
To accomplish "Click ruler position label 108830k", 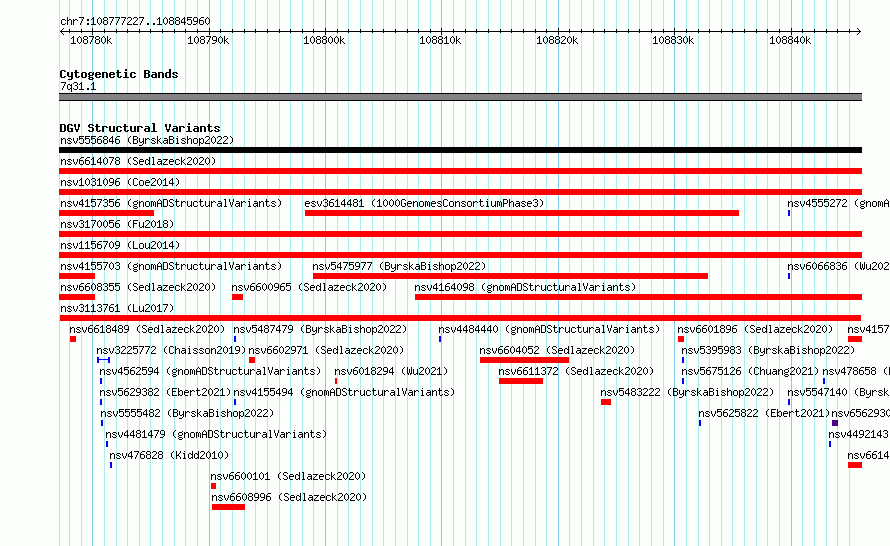I will [673, 40].
